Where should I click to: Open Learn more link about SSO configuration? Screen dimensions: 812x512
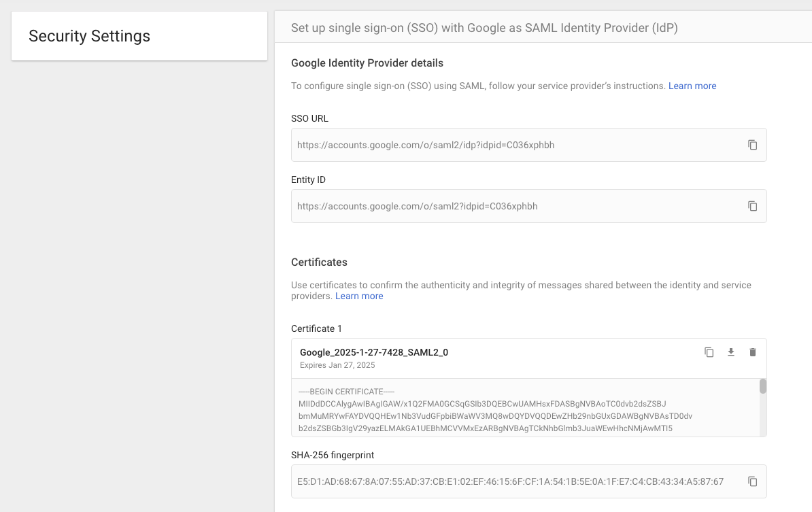pos(692,86)
